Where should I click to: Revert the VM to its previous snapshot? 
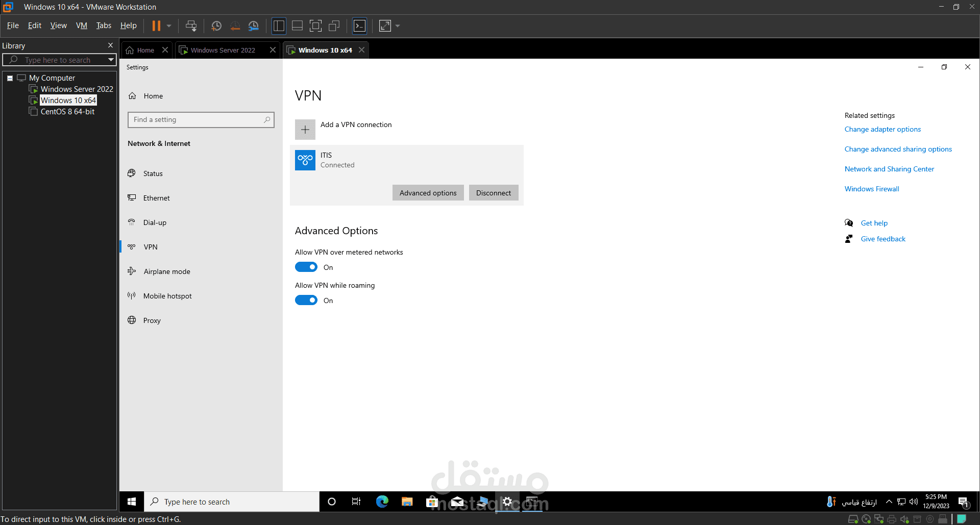[x=235, y=26]
